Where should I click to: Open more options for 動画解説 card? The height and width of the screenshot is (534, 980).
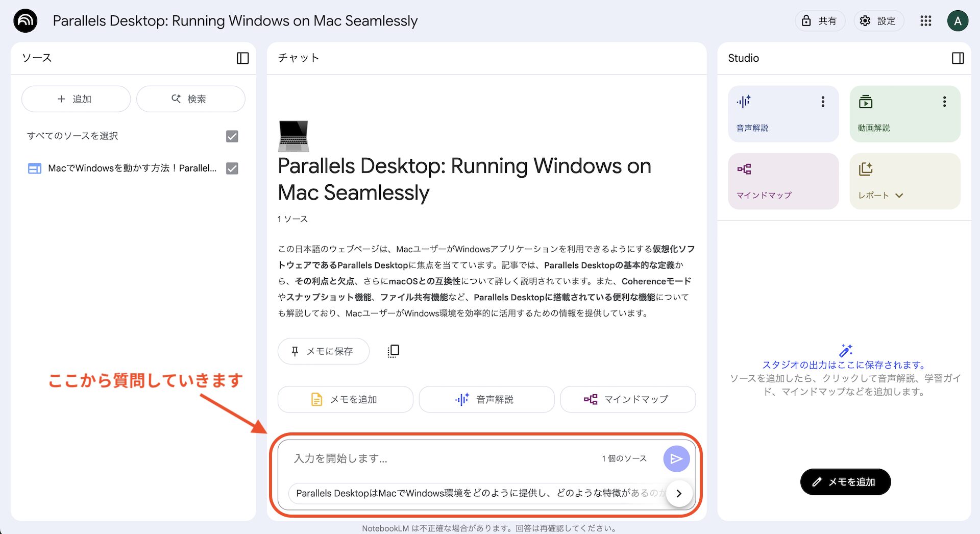(945, 102)
